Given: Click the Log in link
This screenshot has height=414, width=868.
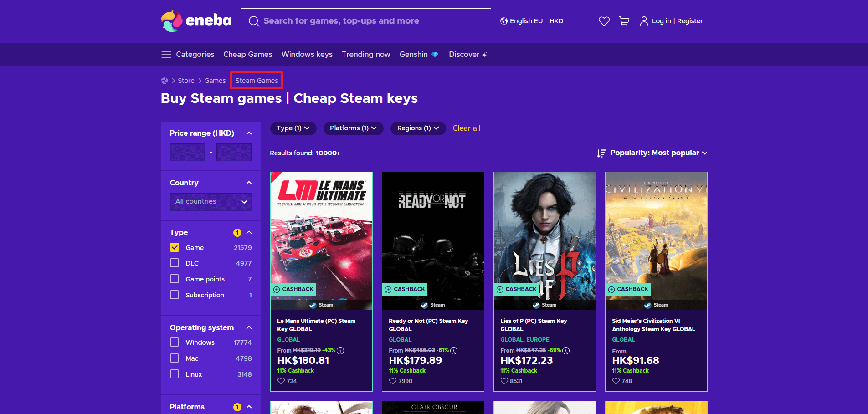Looking at the screenshot, I should pyautogui.click(x=661, y=21).
